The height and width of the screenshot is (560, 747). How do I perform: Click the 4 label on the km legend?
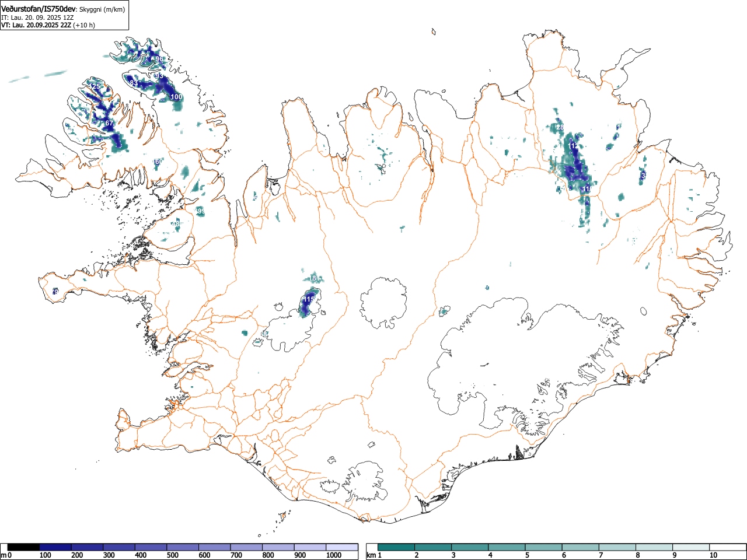coord(490,555)
